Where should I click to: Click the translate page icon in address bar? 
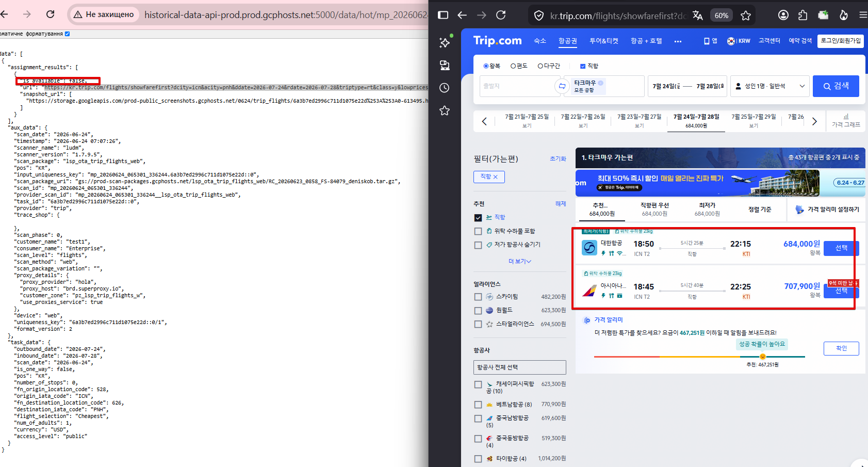tap(698, 15)
